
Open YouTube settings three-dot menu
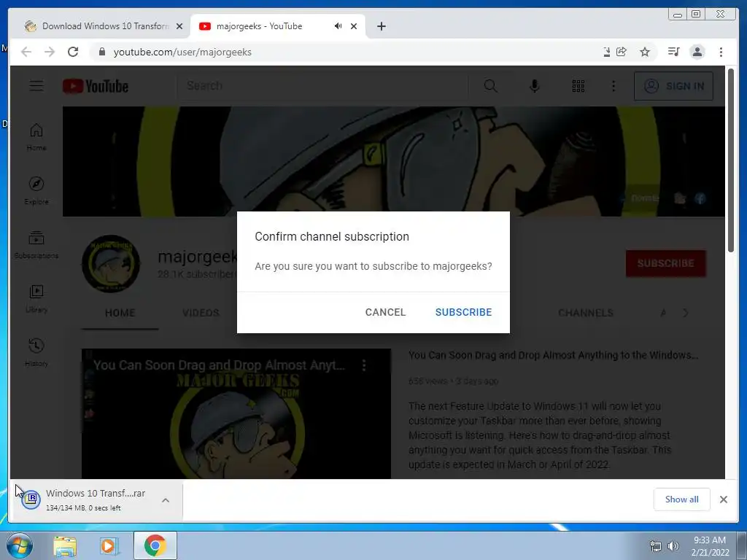pos(614,86)
